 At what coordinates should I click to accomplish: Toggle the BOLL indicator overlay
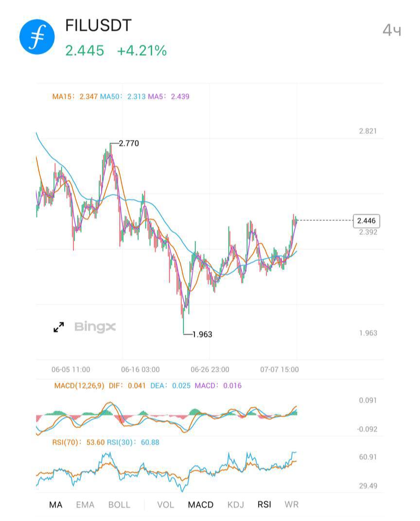click(119, 504)
